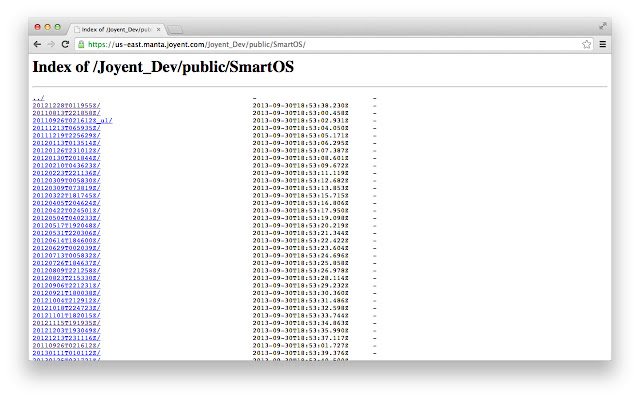Click timestamp 2013-09-30T18:53:02.931Z
640x400 pixels.
[x=301, y=120]
